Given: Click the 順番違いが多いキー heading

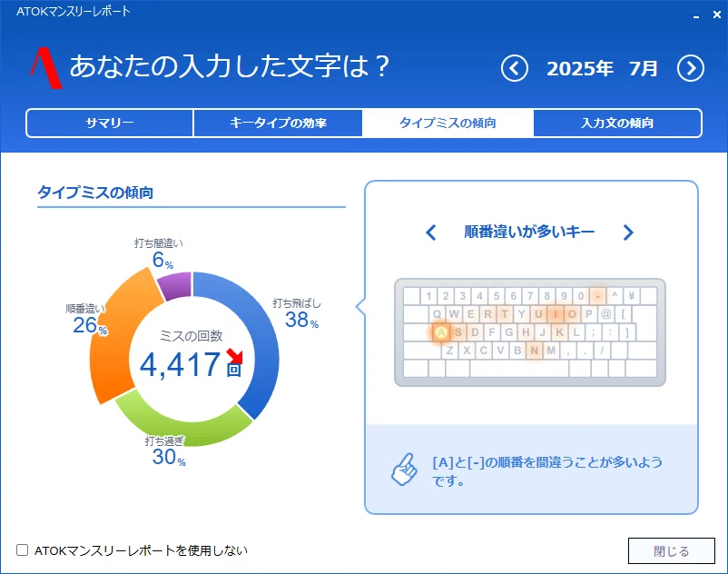Looking at the screenshot, I should 529,232.
